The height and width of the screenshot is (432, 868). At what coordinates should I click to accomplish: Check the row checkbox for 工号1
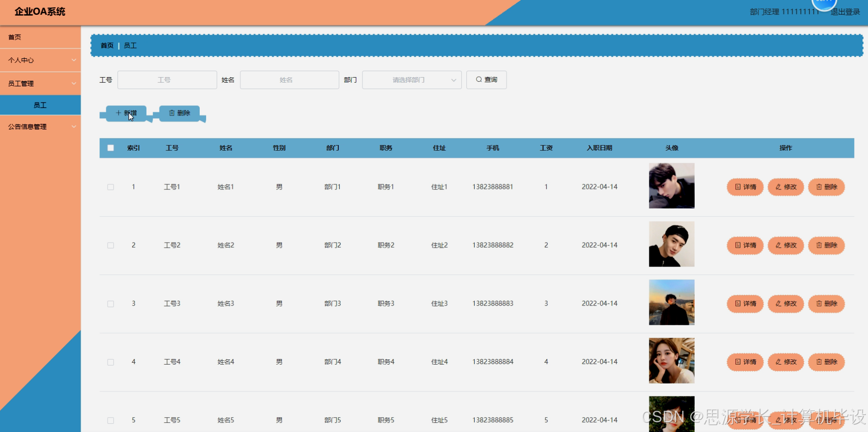coord(110,187)
